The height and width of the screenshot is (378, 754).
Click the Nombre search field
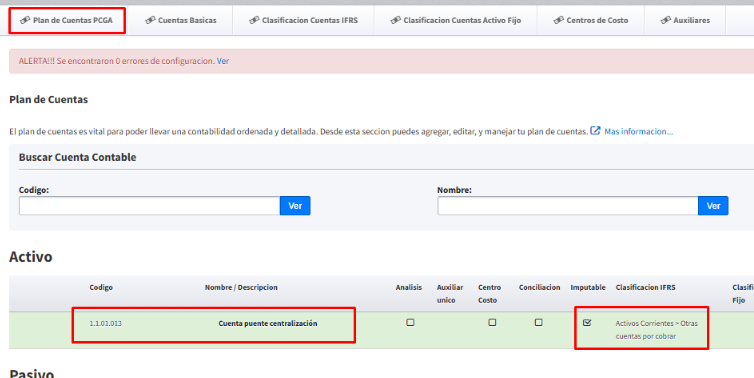click(x=568, y=206)
